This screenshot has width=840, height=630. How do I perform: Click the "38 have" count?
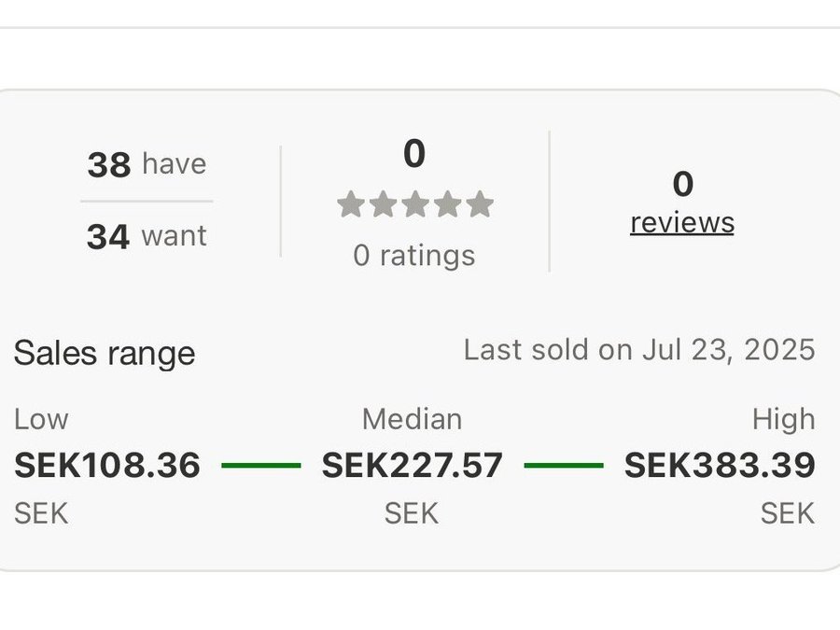coord(147,164)
